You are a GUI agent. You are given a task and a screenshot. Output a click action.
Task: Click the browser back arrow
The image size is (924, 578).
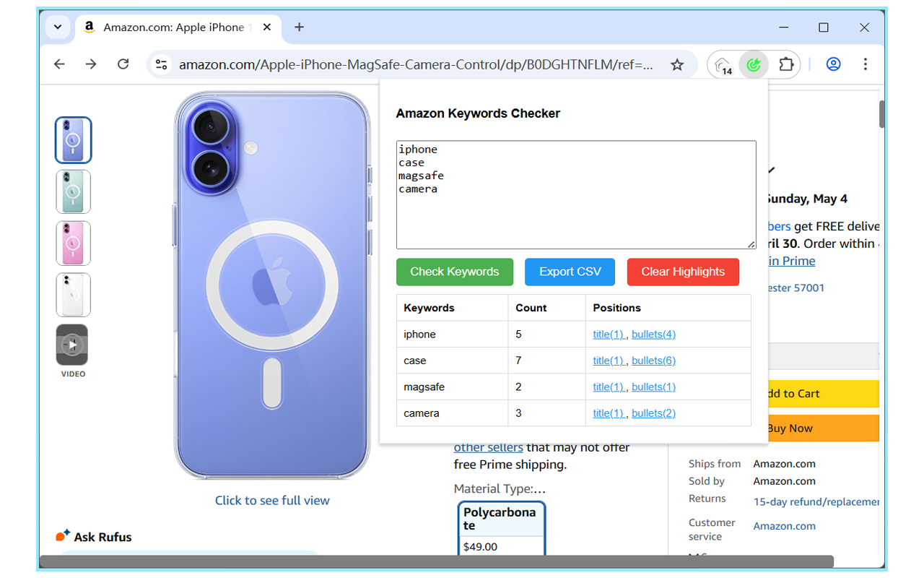pyautogui.click(x=59, y=64)
